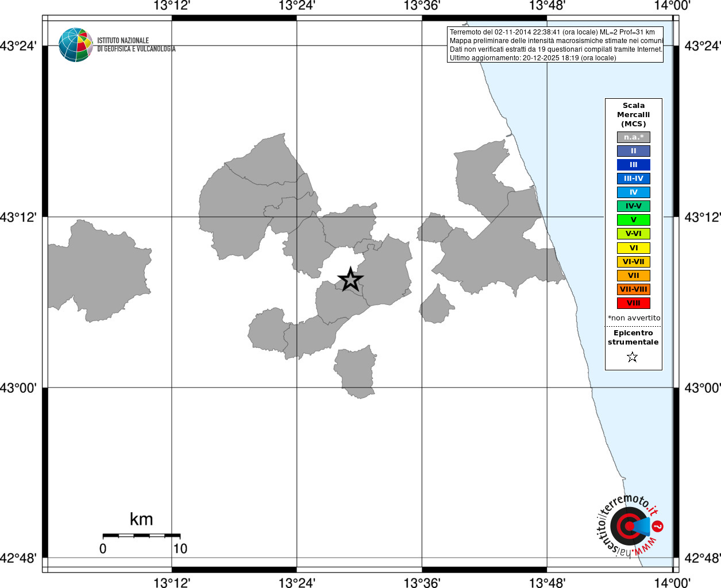The image size is (721, 588).
Task: Select the red VIII legend swatch
Action: click(634, 303)
